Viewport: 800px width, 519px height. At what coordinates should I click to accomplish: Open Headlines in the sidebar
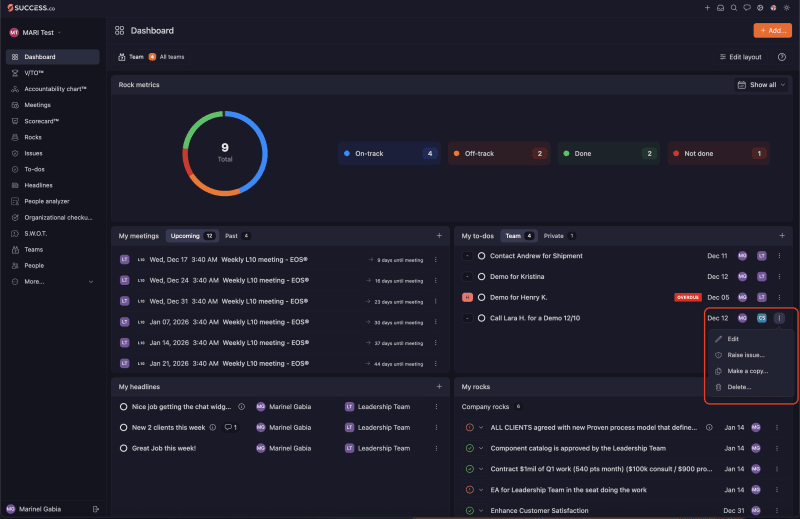tap(38, 185)
